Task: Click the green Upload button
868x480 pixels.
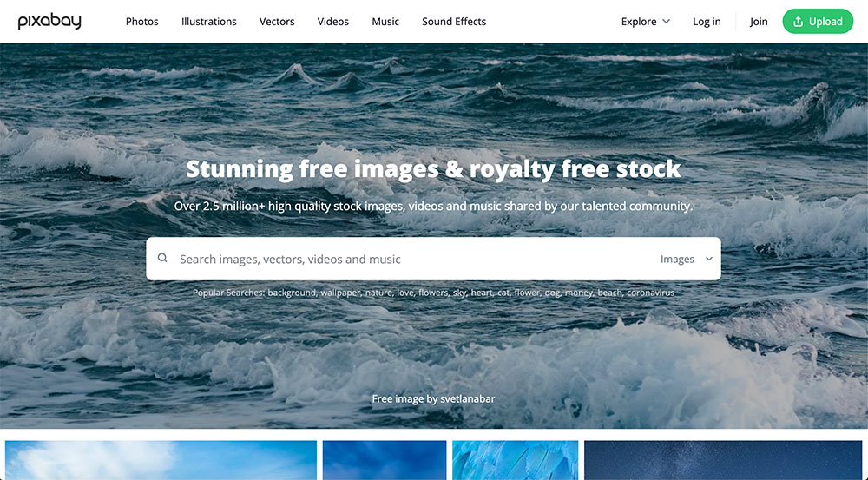Action: (818, 22)
